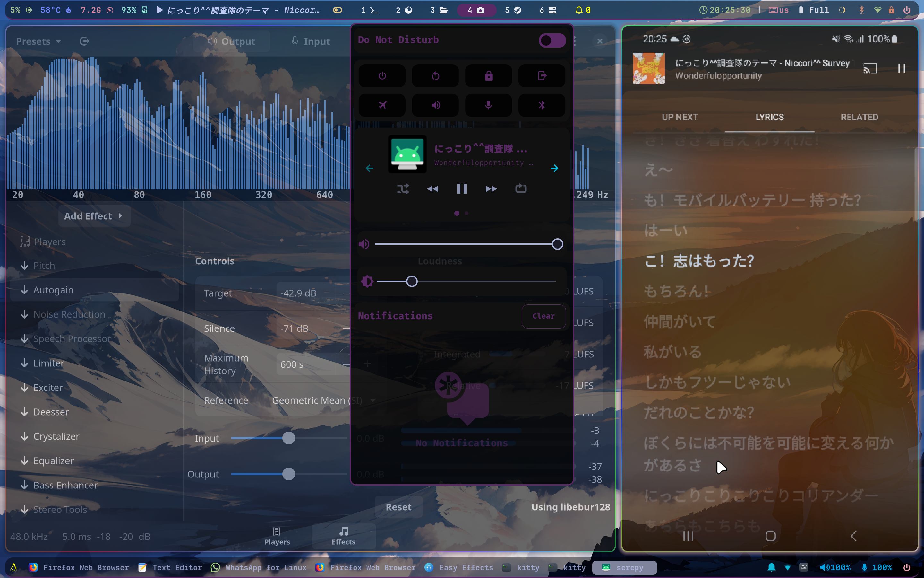The image size is (924, 578).
Task: Go to next media player with right arrow
Action: pyautogui.click(x=554, y=168)
